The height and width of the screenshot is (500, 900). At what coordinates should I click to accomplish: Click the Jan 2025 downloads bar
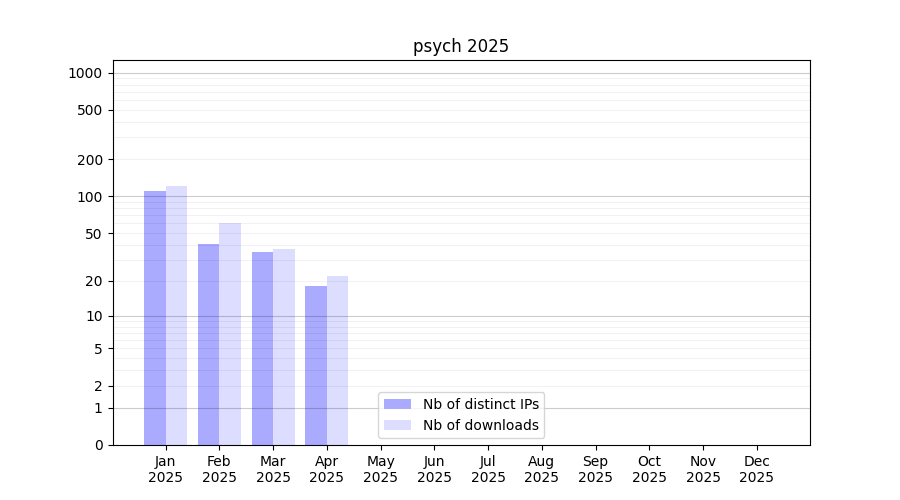[177, 315]
